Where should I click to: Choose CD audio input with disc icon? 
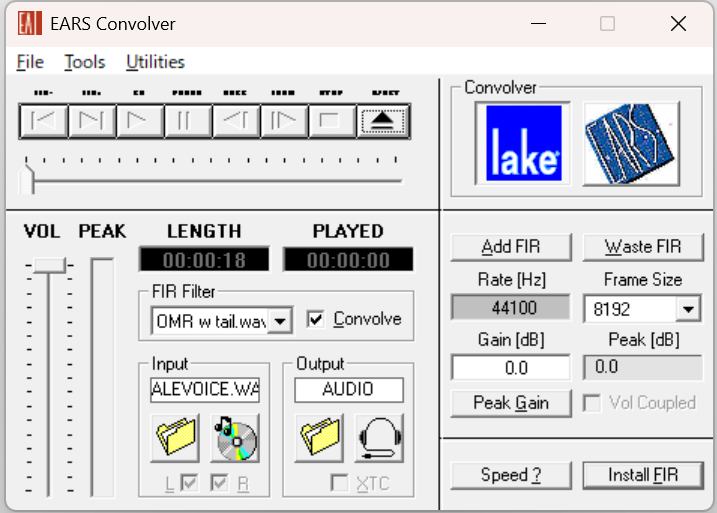pyautogui.click(x=236, y=438)
